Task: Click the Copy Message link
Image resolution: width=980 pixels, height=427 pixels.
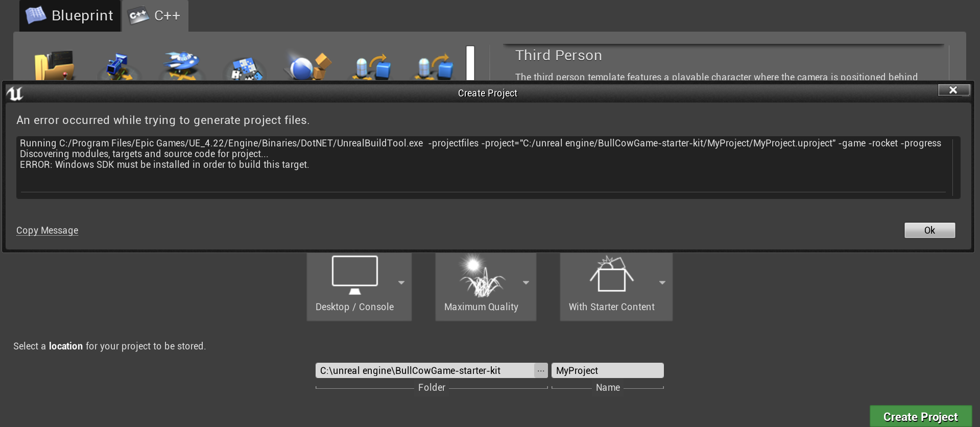Action: [47, 230]
